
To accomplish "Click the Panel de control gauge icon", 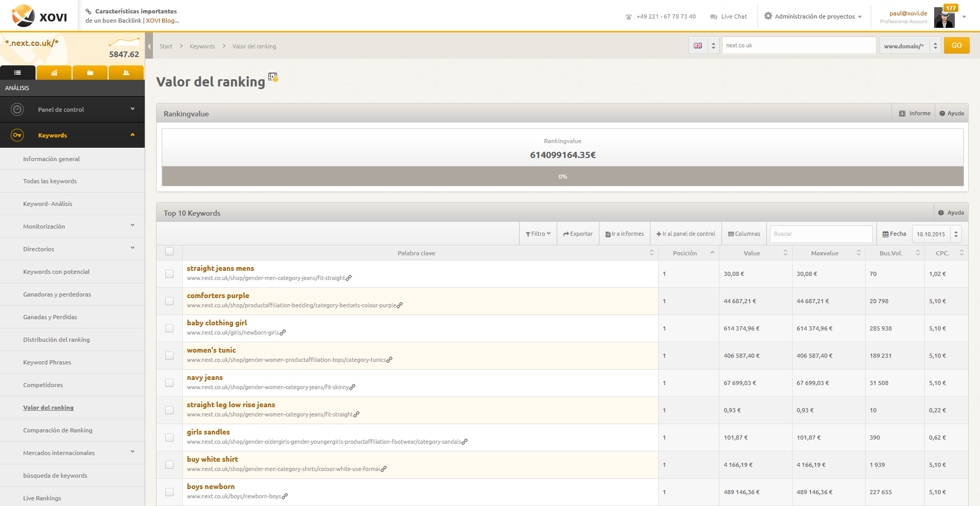I will (18, 109).
